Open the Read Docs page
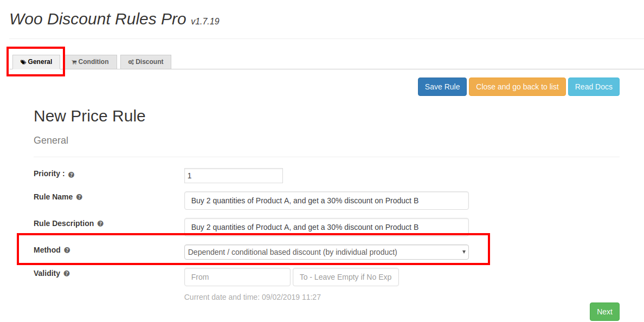 [x=594, y=86]
